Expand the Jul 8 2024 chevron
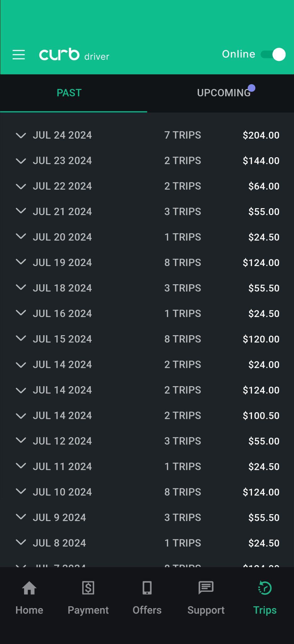The image size is (294, 644). [x=21, y=542]
